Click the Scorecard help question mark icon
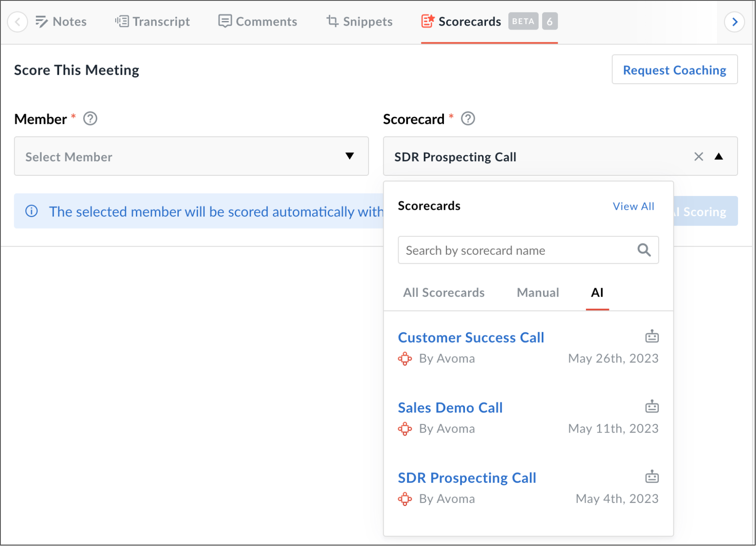This screenshot has height=548, width=756. point(468,119)
